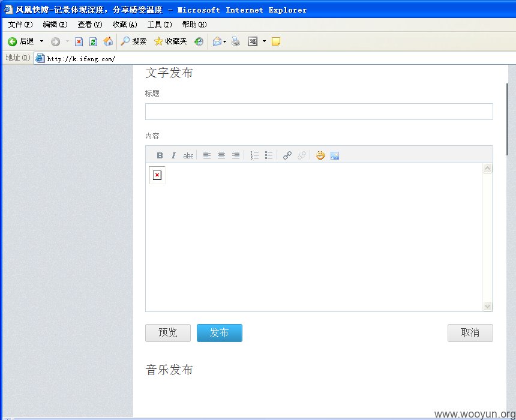Viewport: 516px width, 420px height.
Task: Toggle Italic formatting in editor toolbar
Action: click(x=173, y=155)
